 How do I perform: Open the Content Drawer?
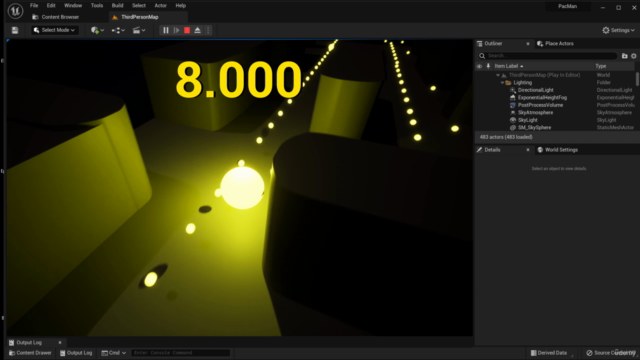tap(30, 353)
